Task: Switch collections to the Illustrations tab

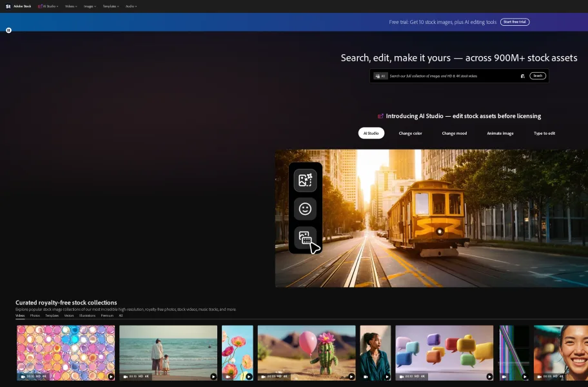Action: click(87, 316)
